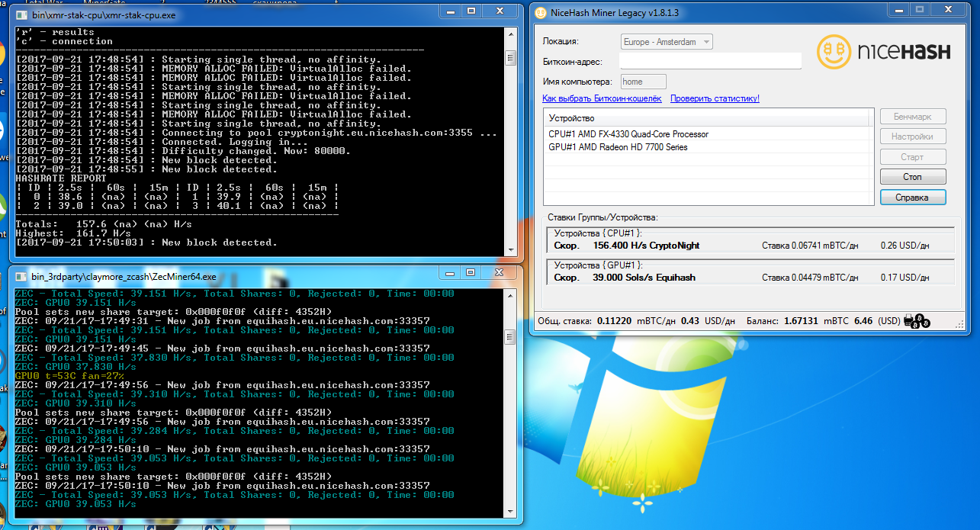980x530 pixels.
Task: Click the ZecMiner64.exe title bar icon
Action: click(x=20, y=272)
